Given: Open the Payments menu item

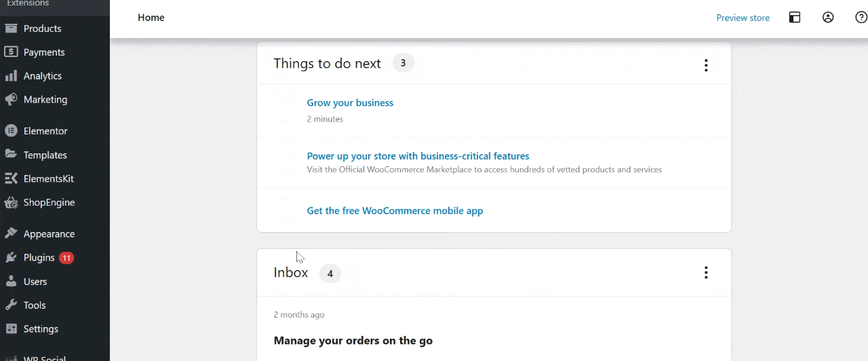Looking at the screenshot, I should coord(44,52).
